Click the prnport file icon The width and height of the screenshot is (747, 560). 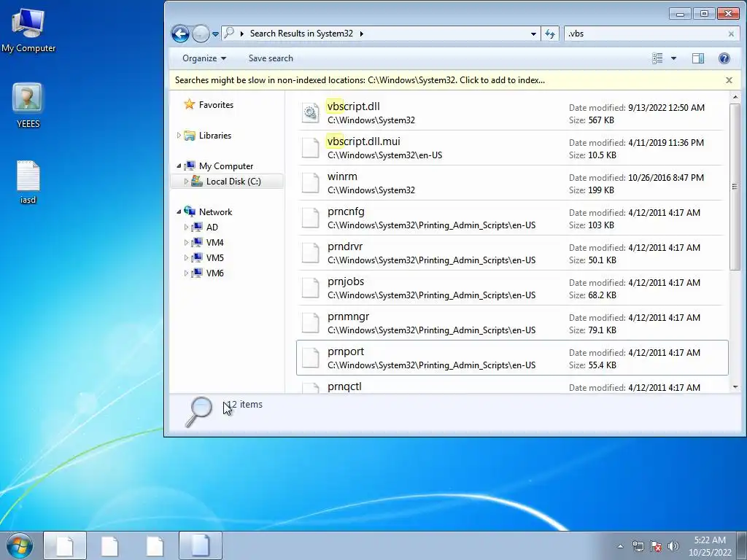pyautogui.click(x=311, y=357)
